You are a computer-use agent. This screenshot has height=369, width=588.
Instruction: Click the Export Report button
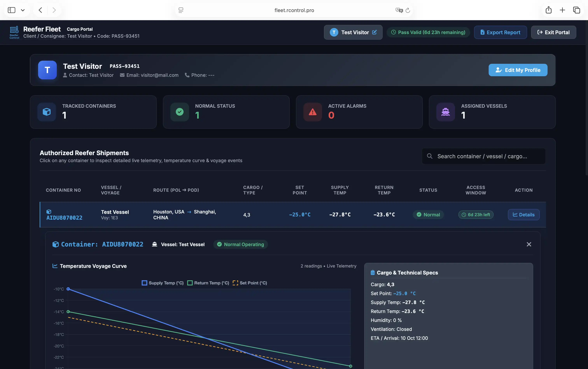point(500,32)
